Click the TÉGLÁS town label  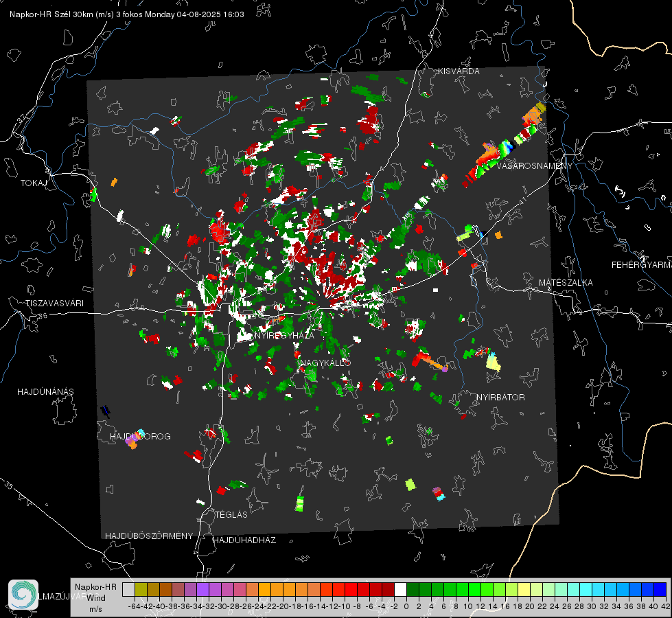coord(231,515)
